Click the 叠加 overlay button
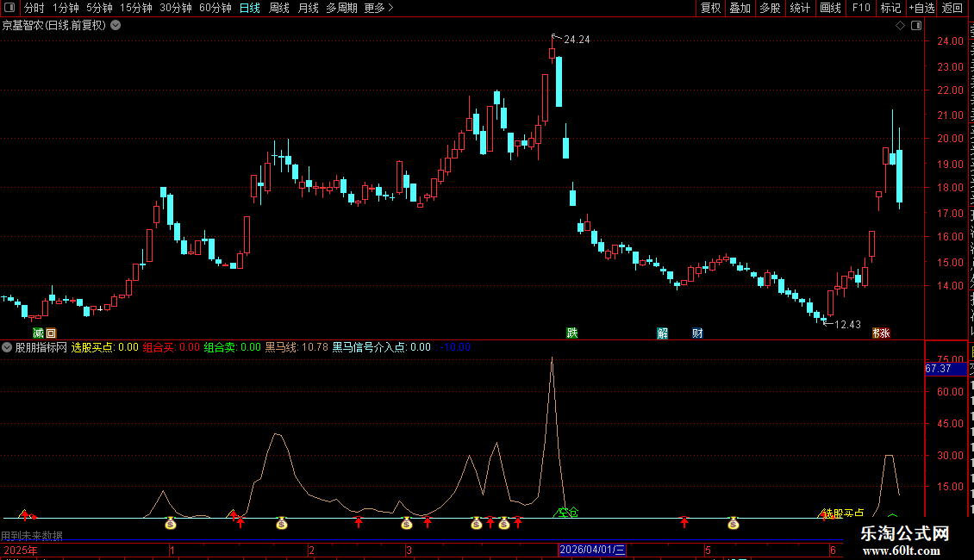The width and height of the screenshot is (974, 560). 740,8
